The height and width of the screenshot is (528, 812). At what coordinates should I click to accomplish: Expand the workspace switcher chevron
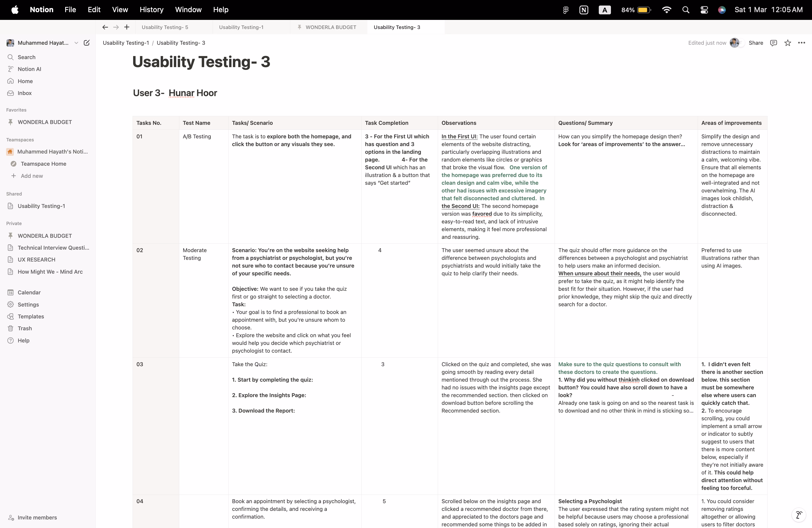click(x=77, y=43)
